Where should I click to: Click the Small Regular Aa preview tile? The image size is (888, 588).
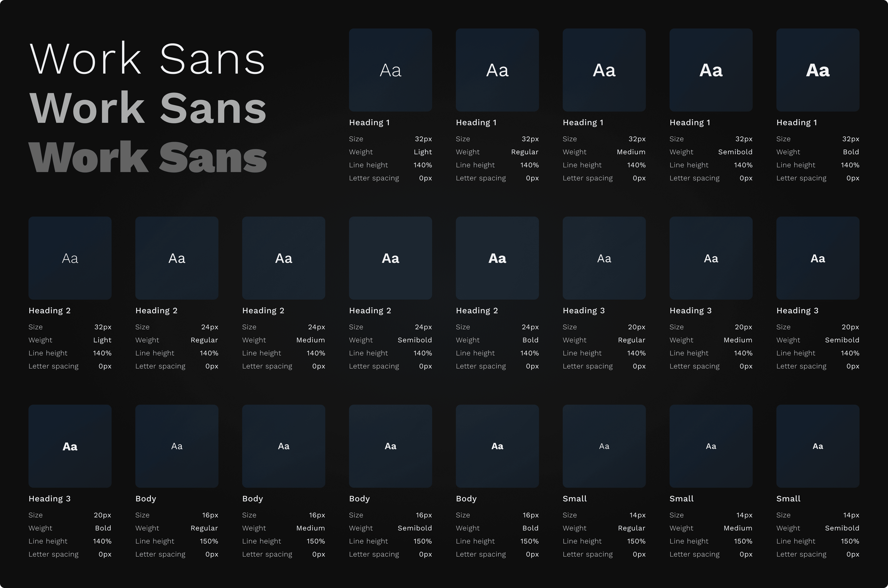point(604,446)
